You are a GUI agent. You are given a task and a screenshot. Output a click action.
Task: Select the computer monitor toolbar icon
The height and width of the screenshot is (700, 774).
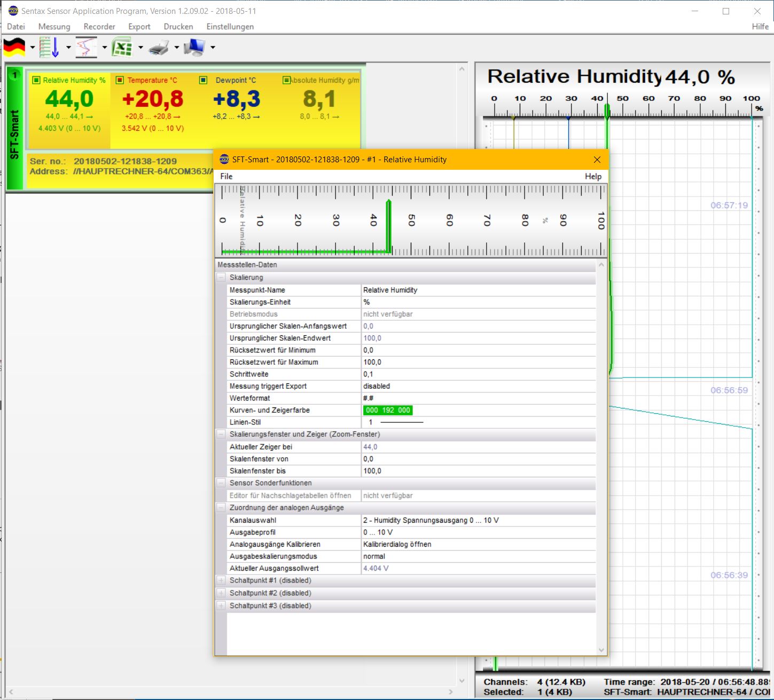(195, 47)
